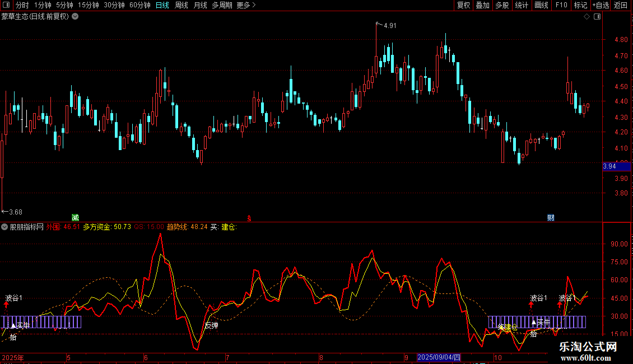Switch to the 1分钟 period
The width and height of the screenshot is (633, 364).
43,5
